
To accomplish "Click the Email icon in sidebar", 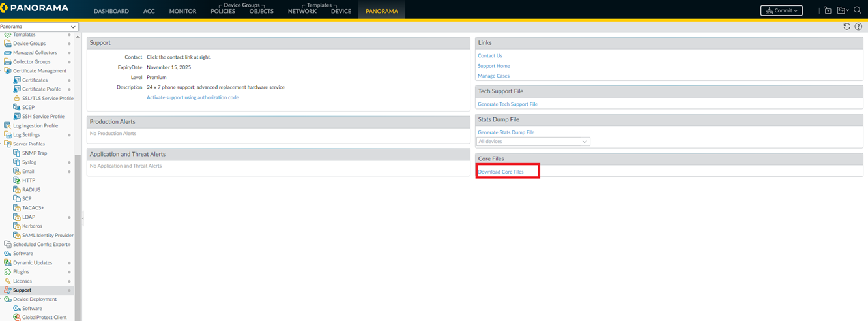I will [17, 172].
